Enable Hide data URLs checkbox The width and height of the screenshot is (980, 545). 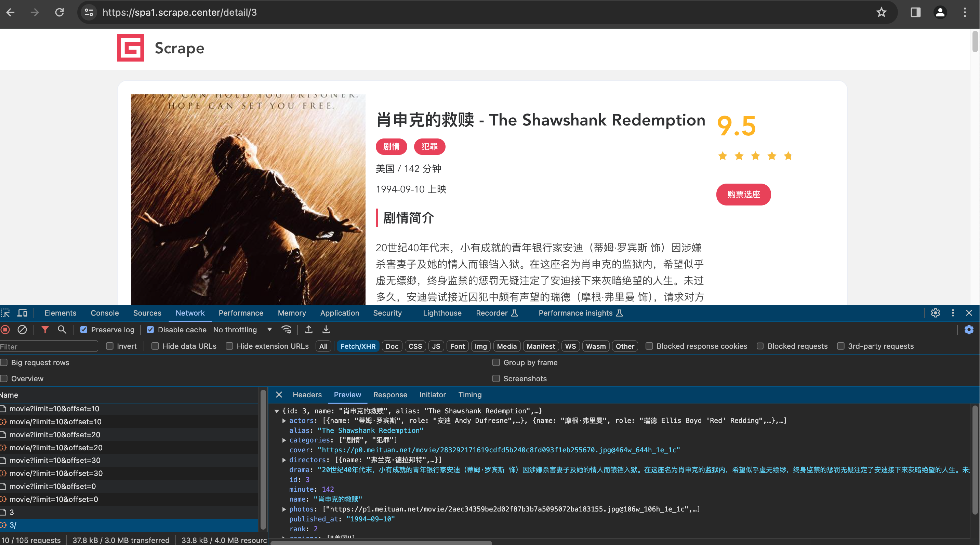click(x=155, y=346)
